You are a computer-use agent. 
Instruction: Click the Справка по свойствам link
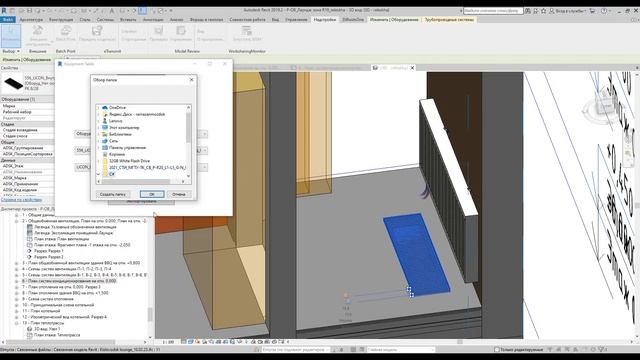point(21,200)
